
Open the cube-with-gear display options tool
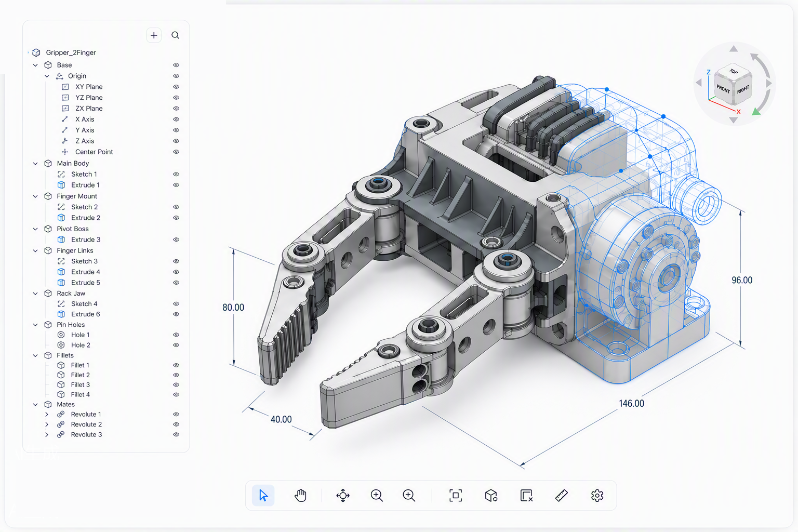click(491, 496)
